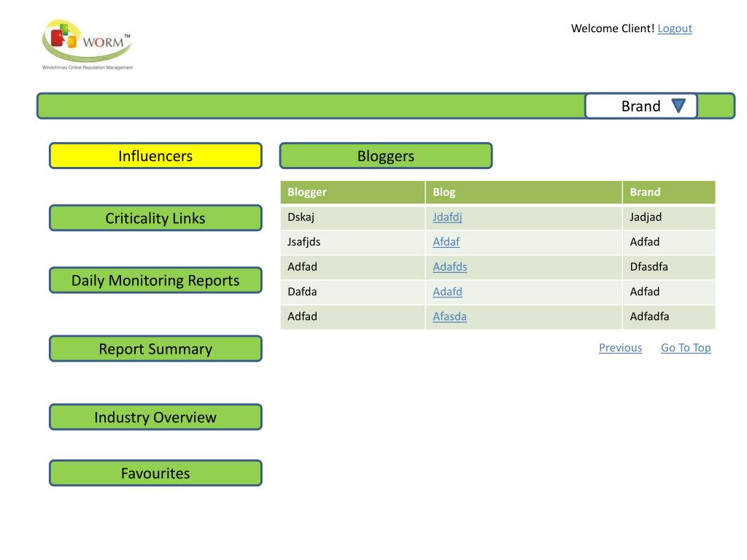Select the Adfadfa brand cell

tap(669, 316)
